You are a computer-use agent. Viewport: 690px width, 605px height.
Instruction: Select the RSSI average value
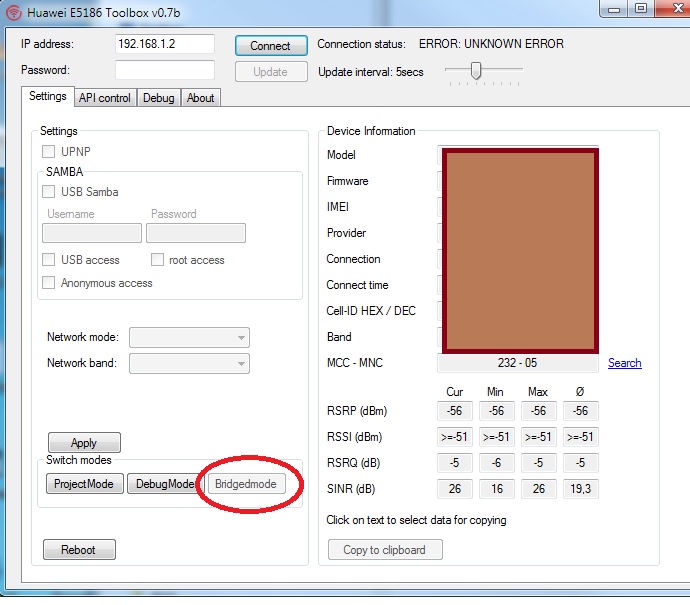pos(580,437)
